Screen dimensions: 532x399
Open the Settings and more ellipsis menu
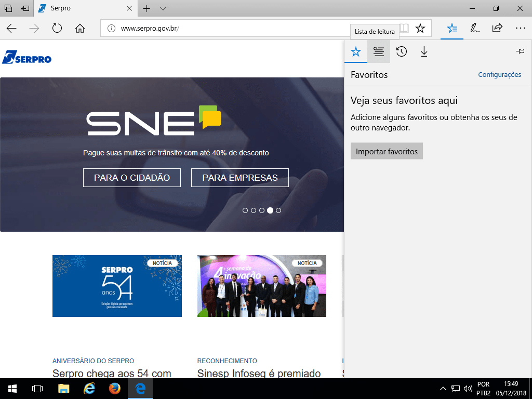520,29
